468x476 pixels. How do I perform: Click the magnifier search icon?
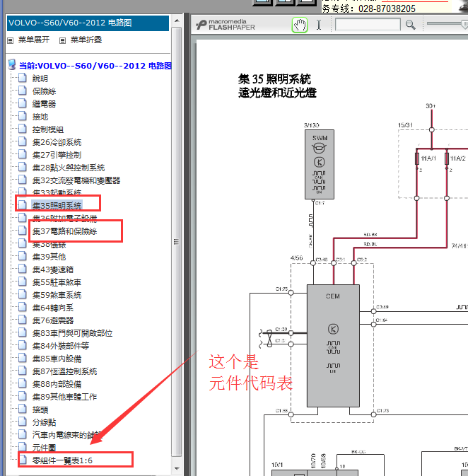coord(410,25)
